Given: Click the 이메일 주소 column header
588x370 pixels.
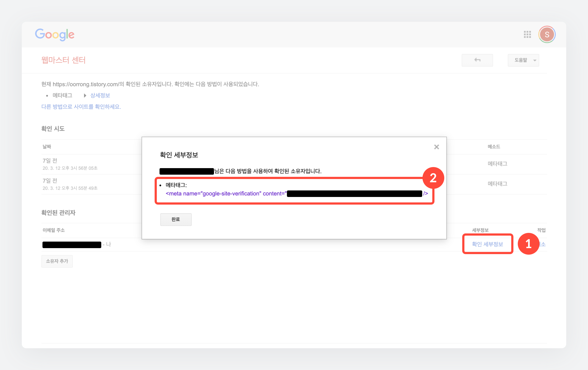Looking at the screenshot, I should point(54,230).
